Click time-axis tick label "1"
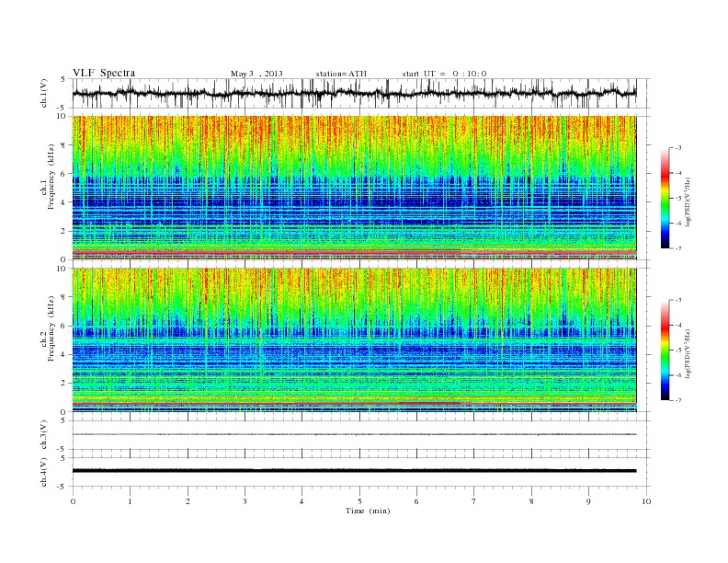This screenshot has width=728, height=563. click(130, 501)
